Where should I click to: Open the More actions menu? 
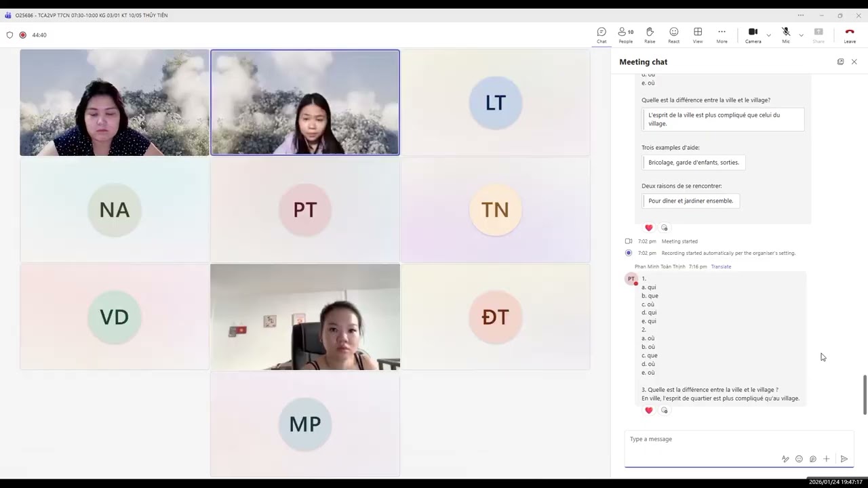click(722, 35)
